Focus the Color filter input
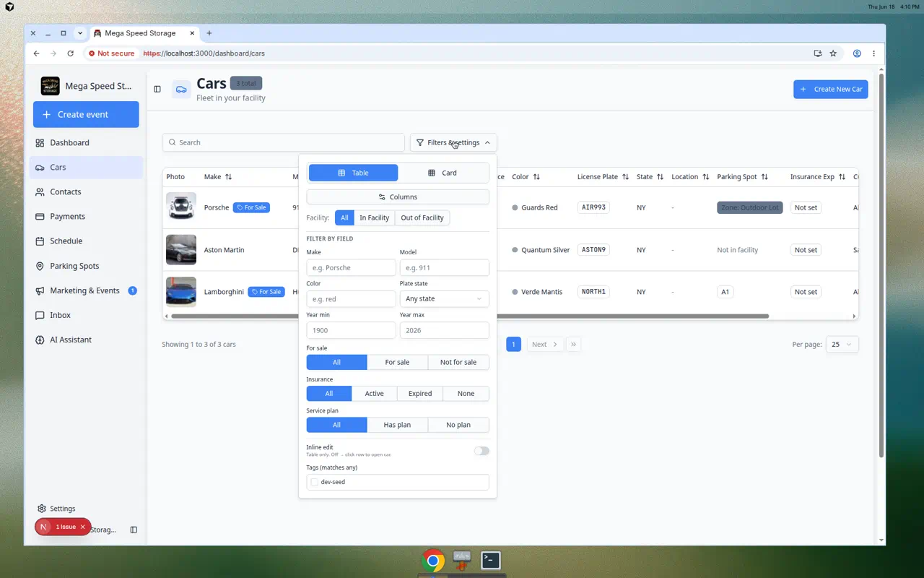Image resolution: width=924 pixels, height=578 pixels. [351, 298]
